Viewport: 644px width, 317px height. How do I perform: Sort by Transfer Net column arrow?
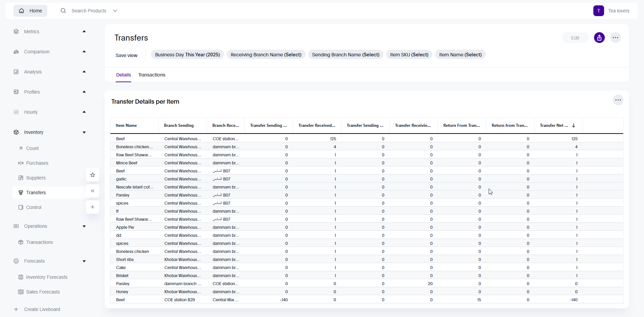point(574,125)
